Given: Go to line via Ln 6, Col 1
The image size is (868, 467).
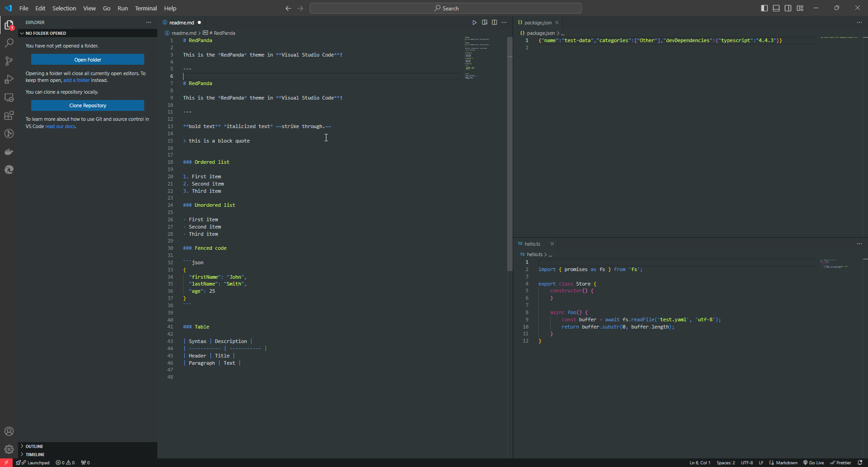Looking at the screenshot, I should [700, 462].
